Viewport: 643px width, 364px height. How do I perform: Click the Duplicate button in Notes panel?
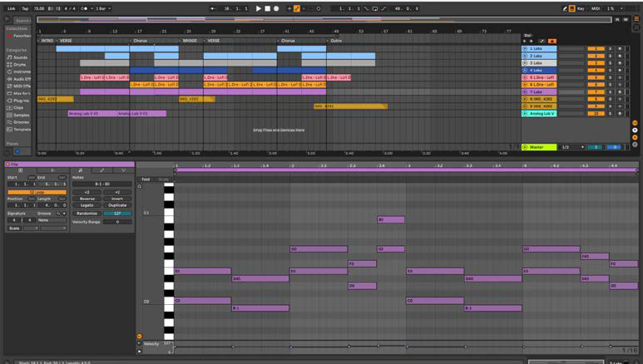116,205
